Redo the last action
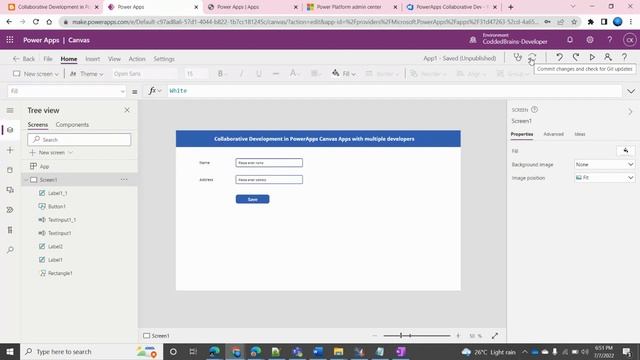640x360 pixels. 576,58
